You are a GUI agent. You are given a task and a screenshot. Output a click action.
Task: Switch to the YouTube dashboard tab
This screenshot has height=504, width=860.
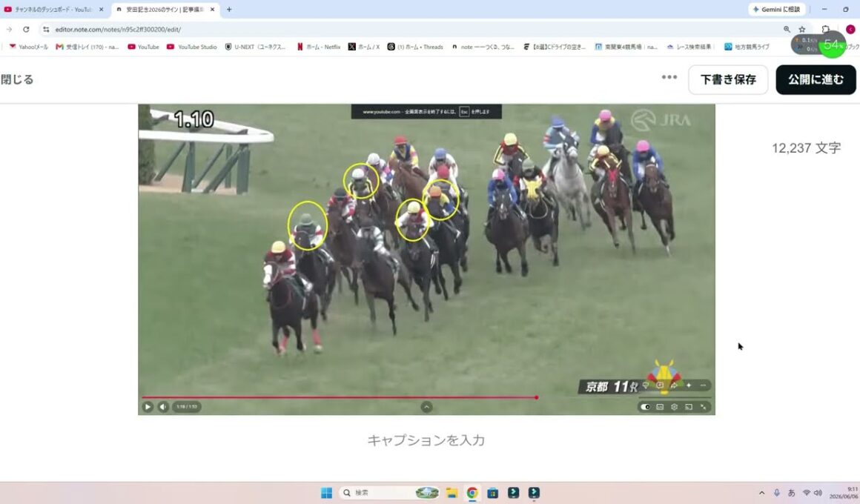click(53, 10)
